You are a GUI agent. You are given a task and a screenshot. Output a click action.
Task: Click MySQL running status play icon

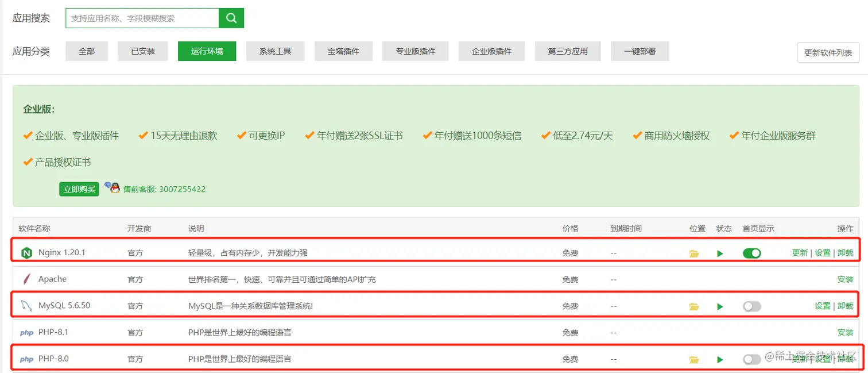720,306
